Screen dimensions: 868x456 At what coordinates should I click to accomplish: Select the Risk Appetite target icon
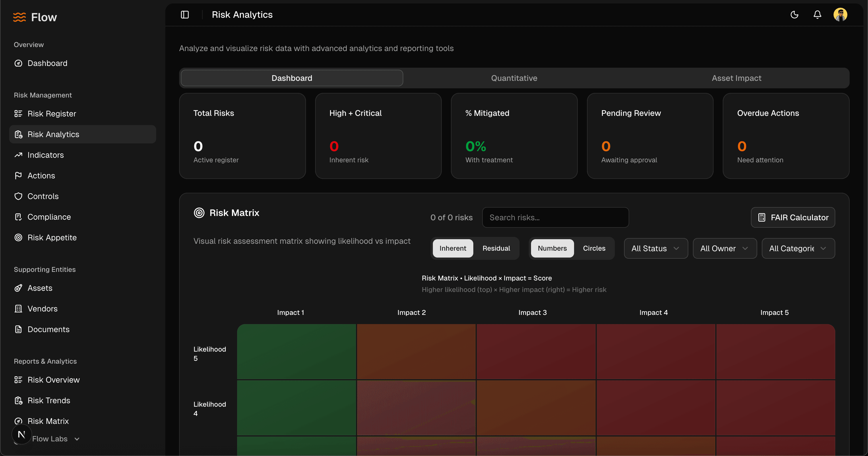(19, 237)
